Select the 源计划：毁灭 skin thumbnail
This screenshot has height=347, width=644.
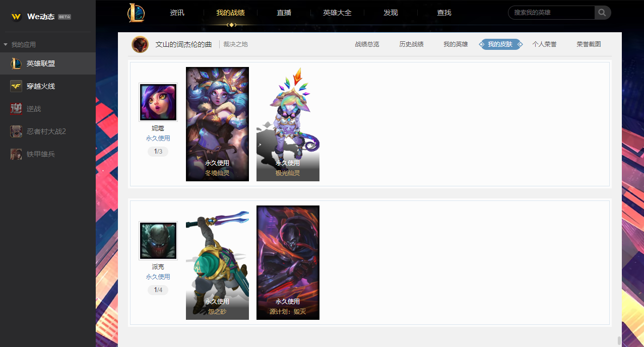click(288, 262)
